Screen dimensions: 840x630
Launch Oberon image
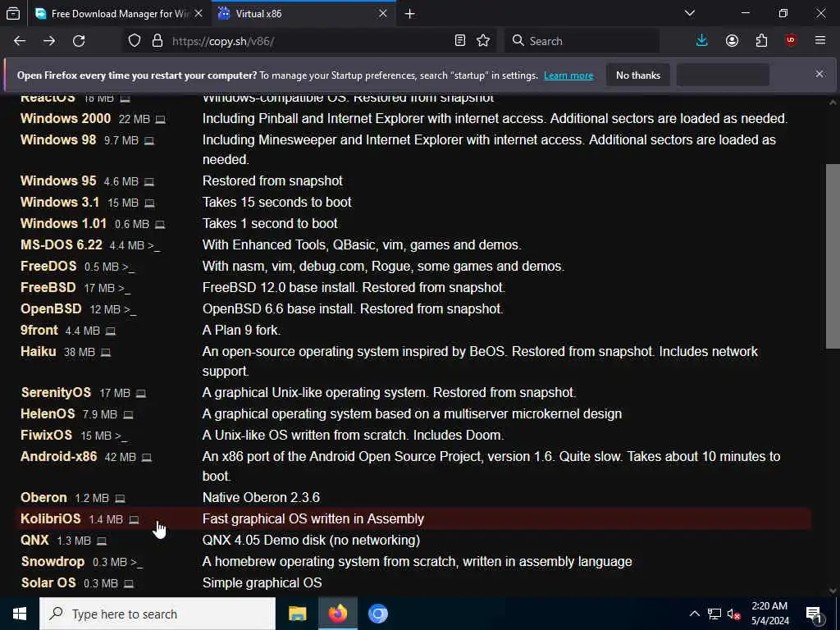pyautogui.click(x=43, y=498)
